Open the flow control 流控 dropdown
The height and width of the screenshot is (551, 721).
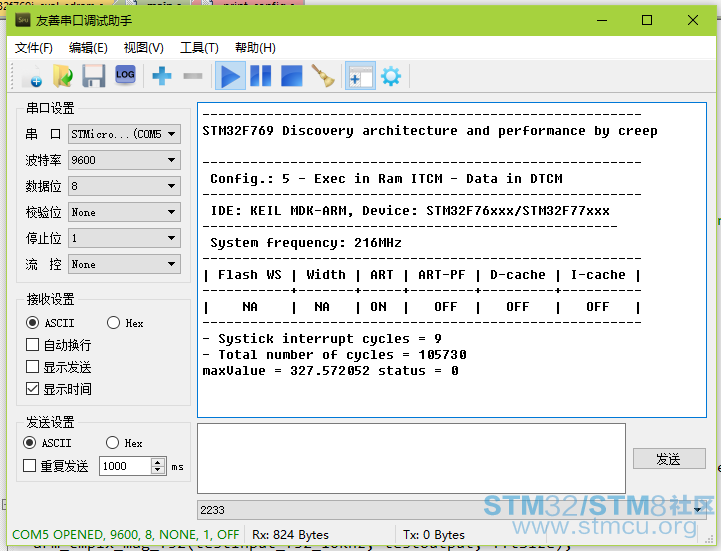[x=124, y=264]
